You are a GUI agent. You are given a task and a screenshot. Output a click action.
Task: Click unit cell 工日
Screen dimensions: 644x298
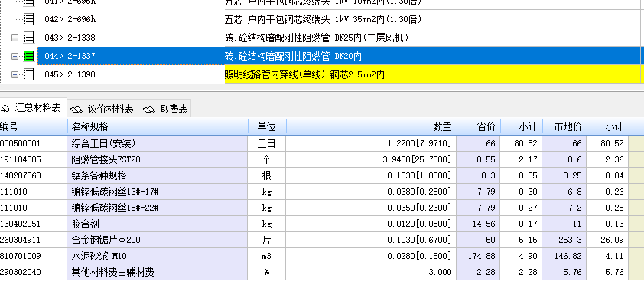pos(267,143)
